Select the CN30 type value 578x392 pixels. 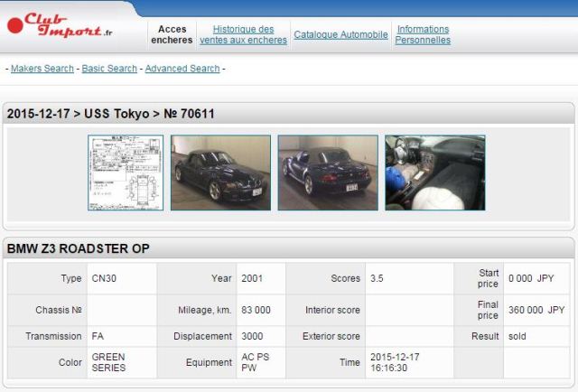(104, 278)
